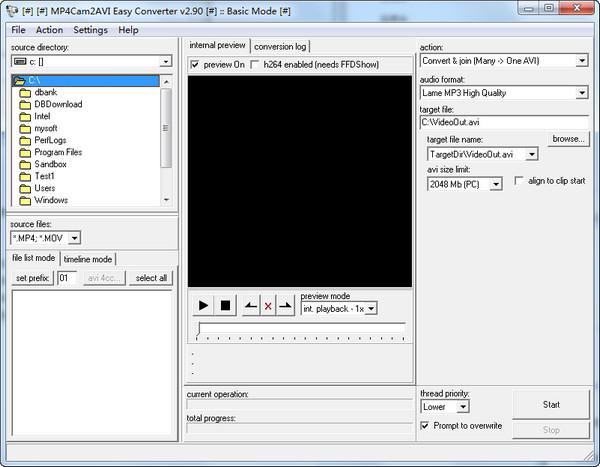
Task: Start preview playback with the play button
Action: coord(203,305)
